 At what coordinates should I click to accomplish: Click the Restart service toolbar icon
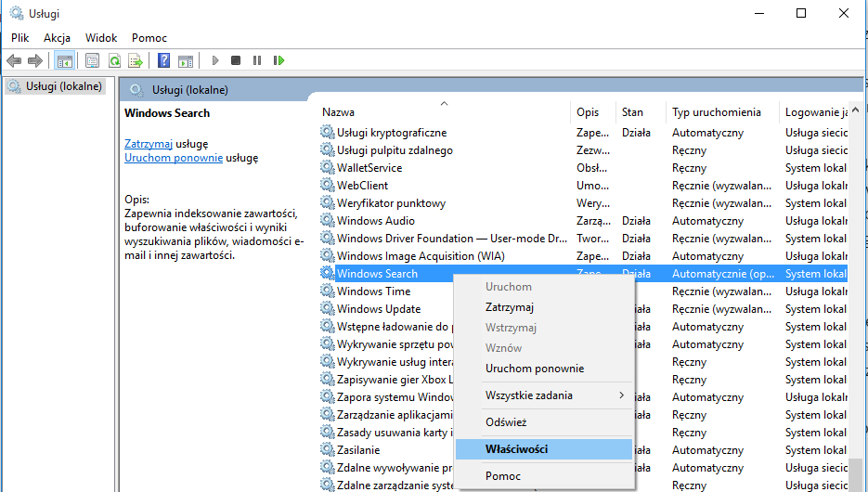tap(279, 60)
